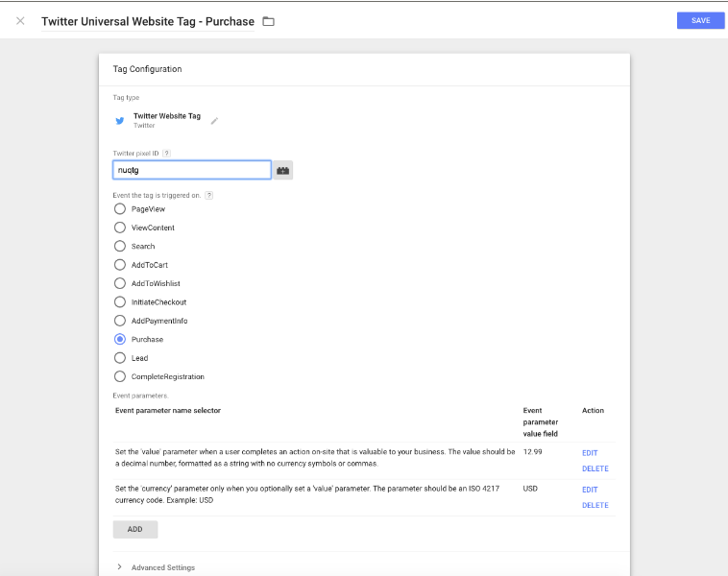
Task: Click help icon next to Twitter pixel ID
Action: point(166,153)
